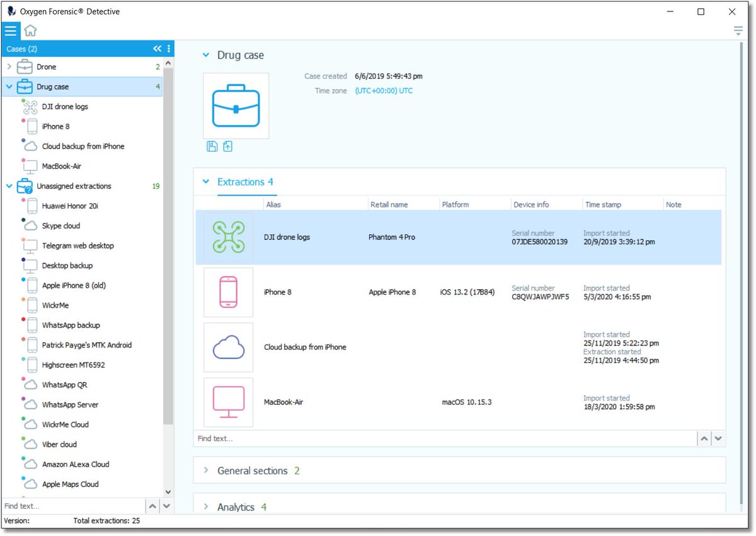Click the Skype cloud icon
This screenshot has width=756, height=536.
tap(30, 226)
